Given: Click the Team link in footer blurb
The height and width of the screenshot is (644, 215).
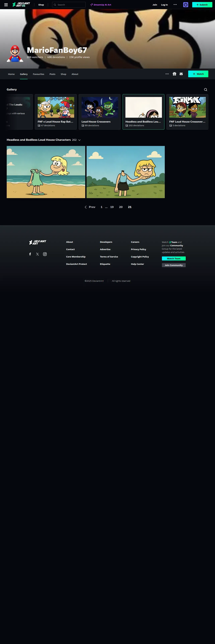Looking at the screenshot, I should (x=173, y=242).
